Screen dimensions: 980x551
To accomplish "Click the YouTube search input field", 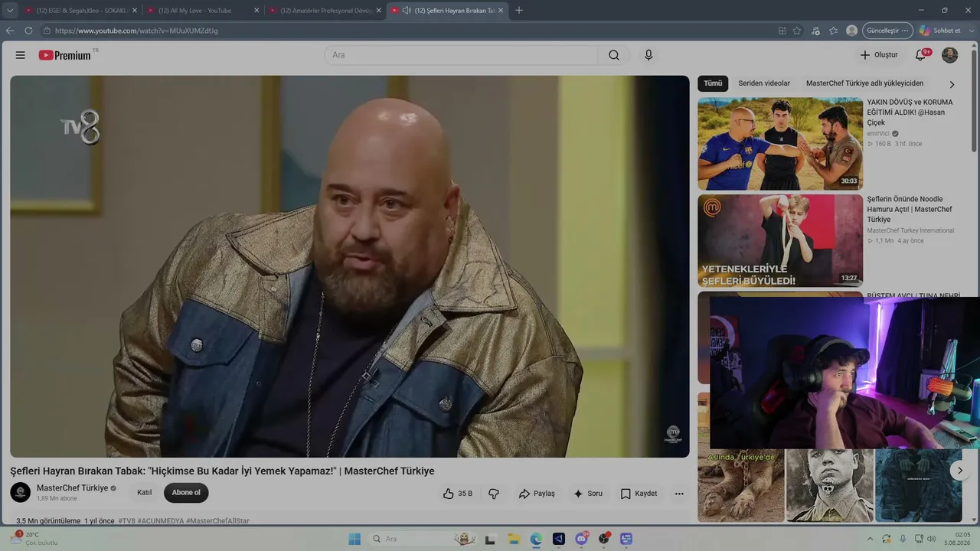I will pos(461,55).
